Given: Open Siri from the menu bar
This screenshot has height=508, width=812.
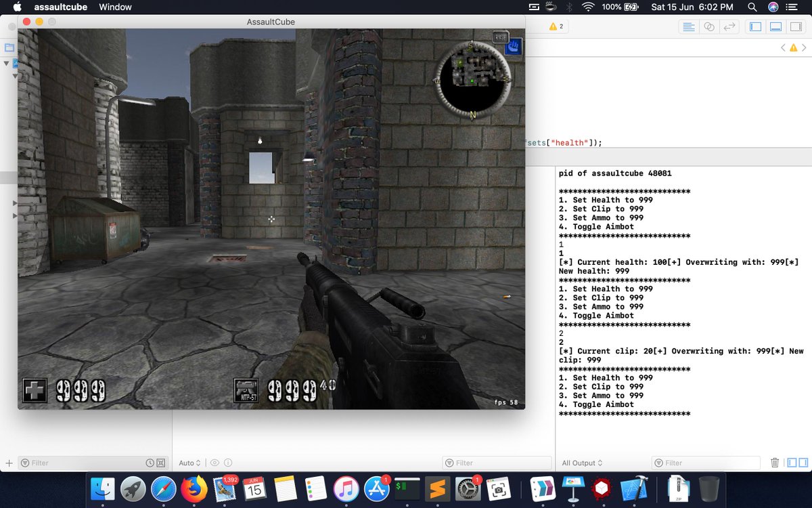Looking at the screenshot, I should click(x=773, y=7).
